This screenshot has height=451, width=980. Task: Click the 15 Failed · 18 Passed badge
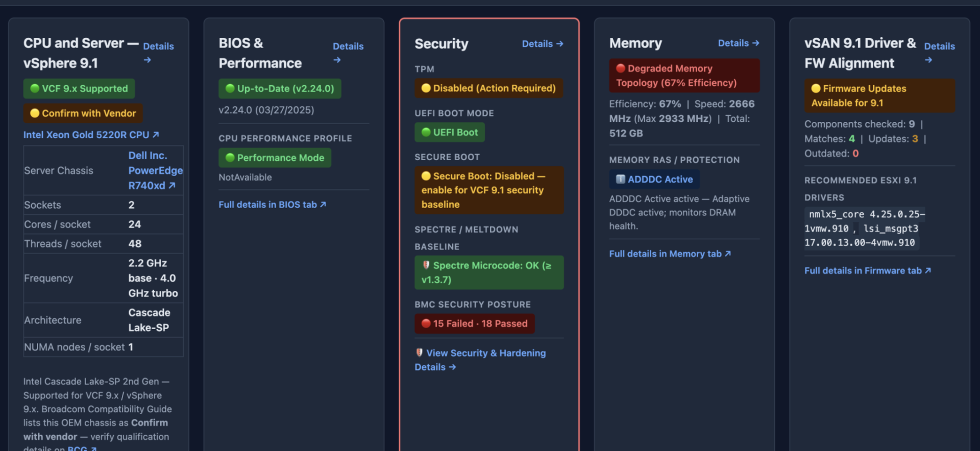(x=475, y=323)
